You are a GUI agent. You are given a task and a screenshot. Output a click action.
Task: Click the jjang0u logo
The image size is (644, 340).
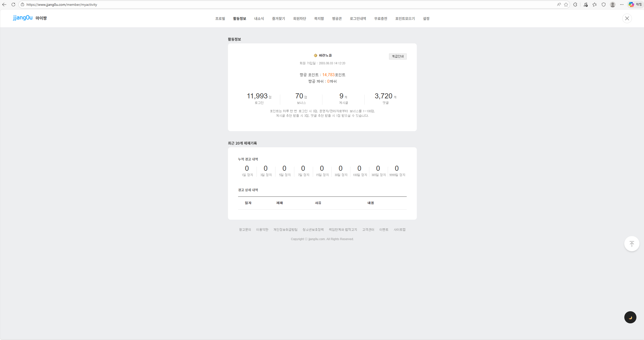(x=23, y=18)
